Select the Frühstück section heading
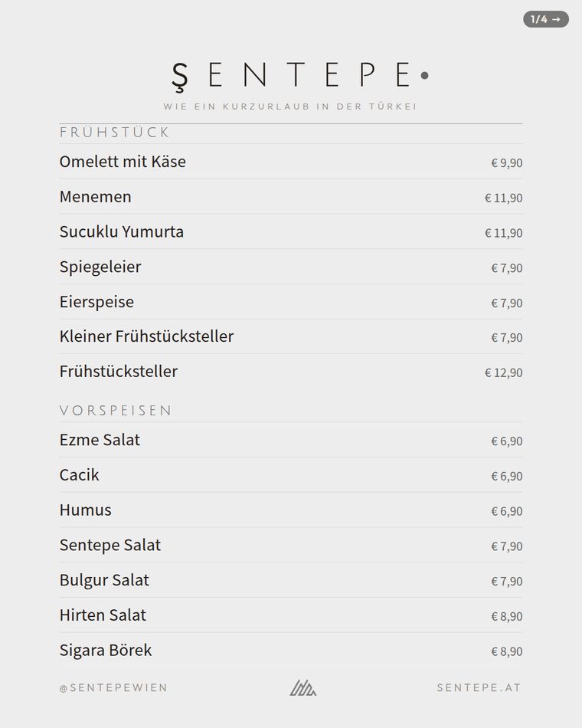This screenshot has height=728, width=582. click(114, 133)
